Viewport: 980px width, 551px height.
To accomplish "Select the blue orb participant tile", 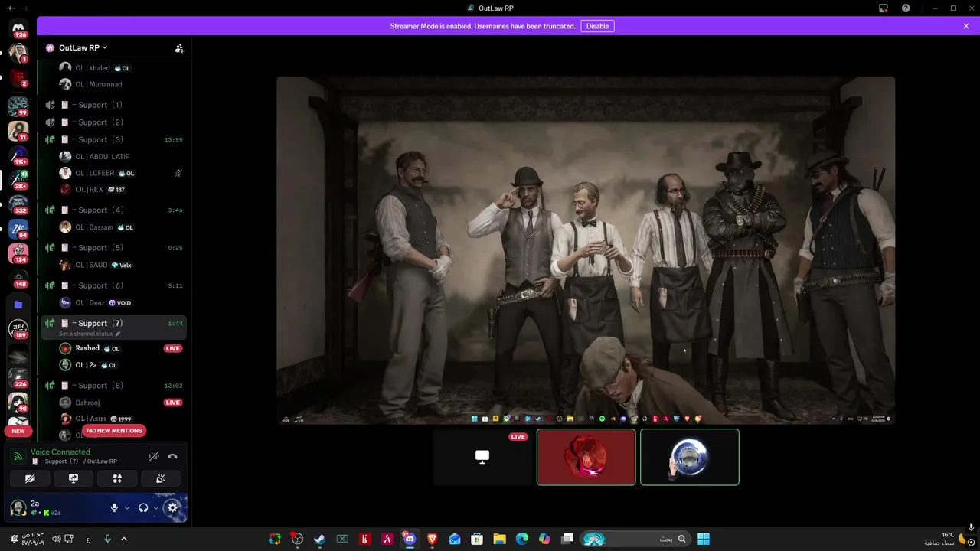I will pos(690,457).
